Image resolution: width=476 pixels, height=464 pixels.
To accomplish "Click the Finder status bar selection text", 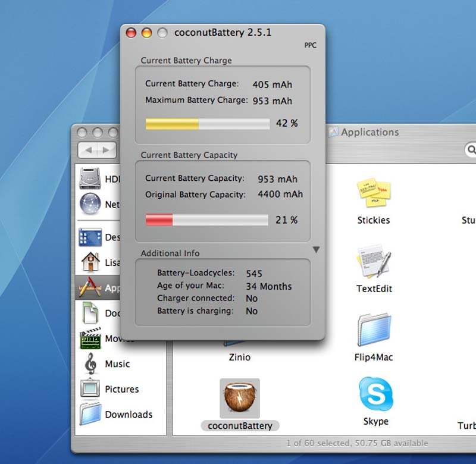I will [x=357, y=443].
